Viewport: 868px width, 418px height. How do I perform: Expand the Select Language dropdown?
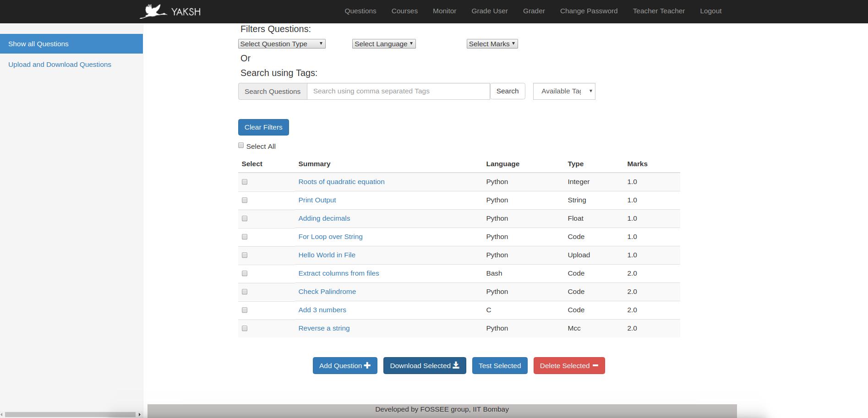coord(384,44)
